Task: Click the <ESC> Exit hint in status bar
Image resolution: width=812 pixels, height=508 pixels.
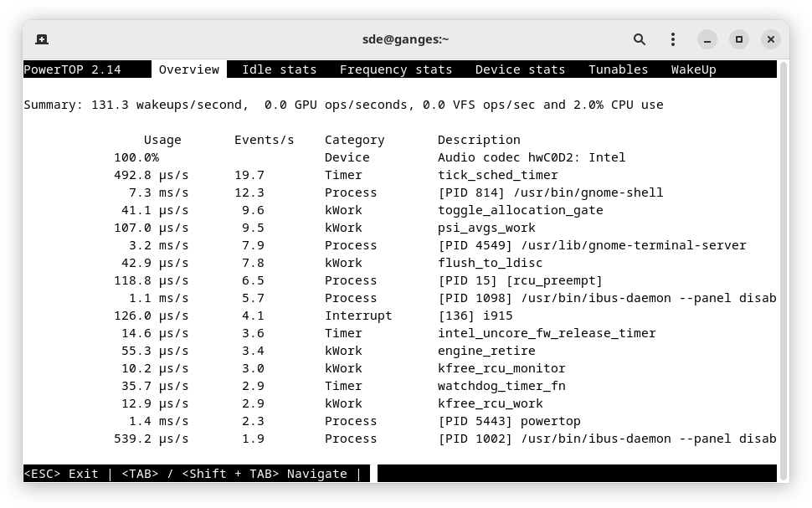Action: [61, 474]
